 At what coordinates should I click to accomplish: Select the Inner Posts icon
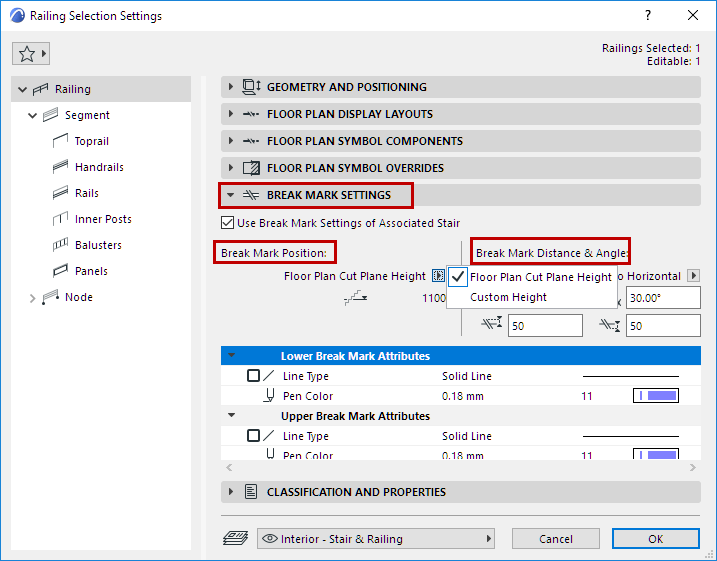click(58, 219)
